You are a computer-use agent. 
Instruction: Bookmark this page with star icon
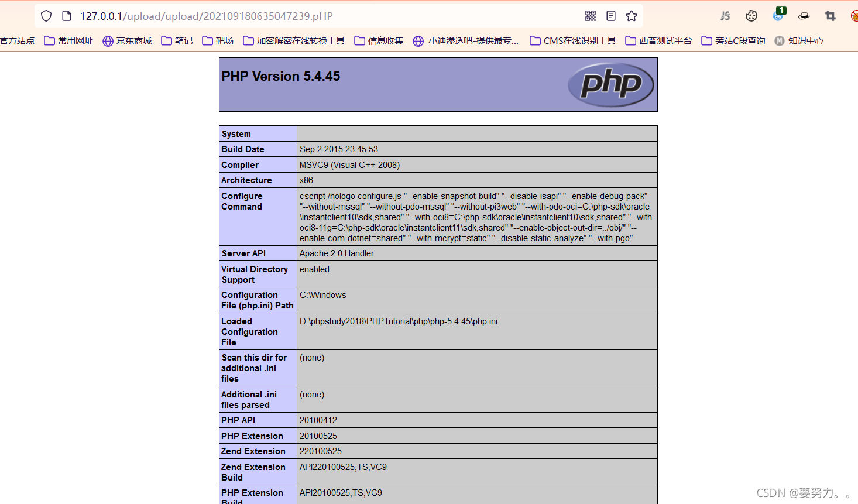click(x=632, y=16)
